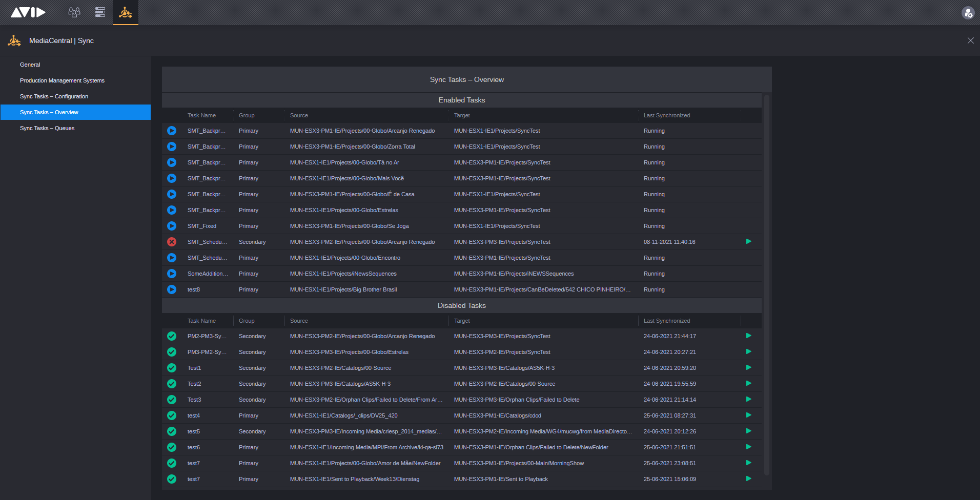
Task: Click running status icon for SomeAddition task
Action: 172,274
